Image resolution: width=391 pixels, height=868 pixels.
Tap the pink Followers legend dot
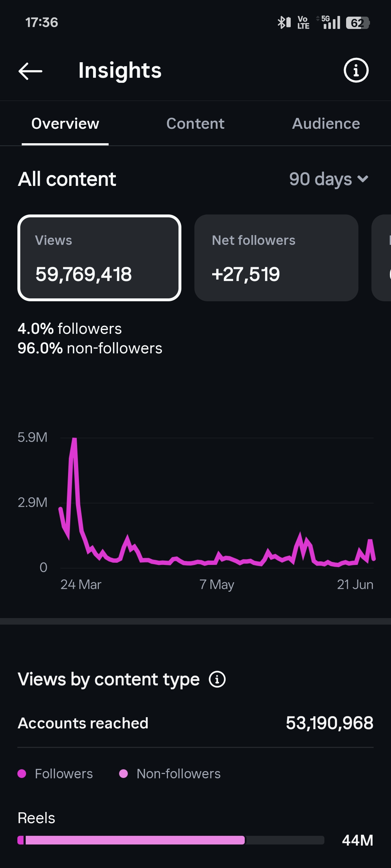[x=22, y=774]
